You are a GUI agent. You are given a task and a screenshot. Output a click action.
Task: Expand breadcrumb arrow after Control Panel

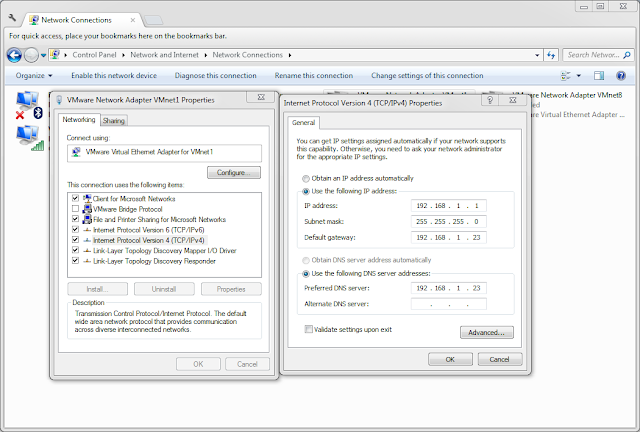coord(123,55)
